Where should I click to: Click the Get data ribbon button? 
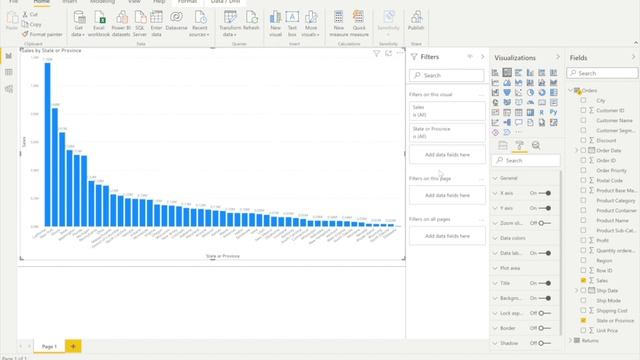point(78,24)
